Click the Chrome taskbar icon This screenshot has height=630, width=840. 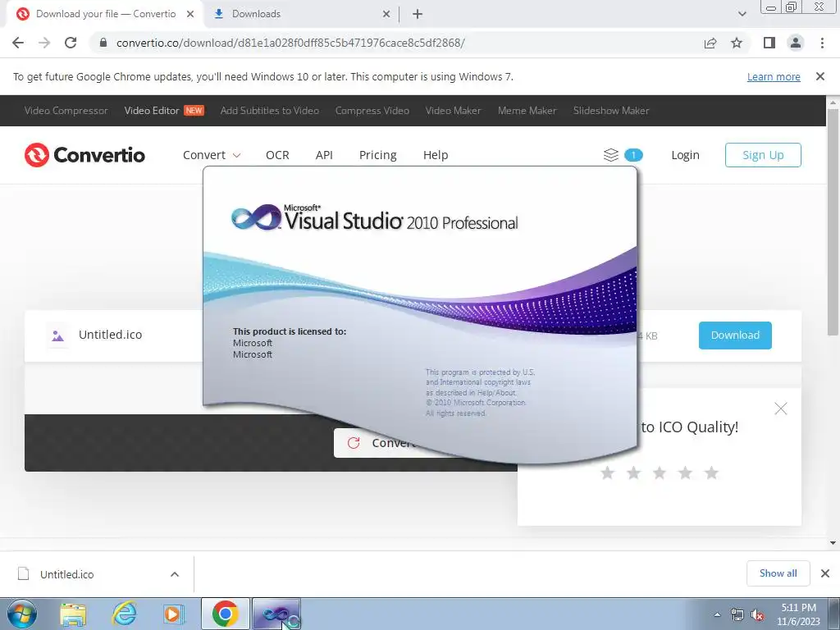click(226, 614)
